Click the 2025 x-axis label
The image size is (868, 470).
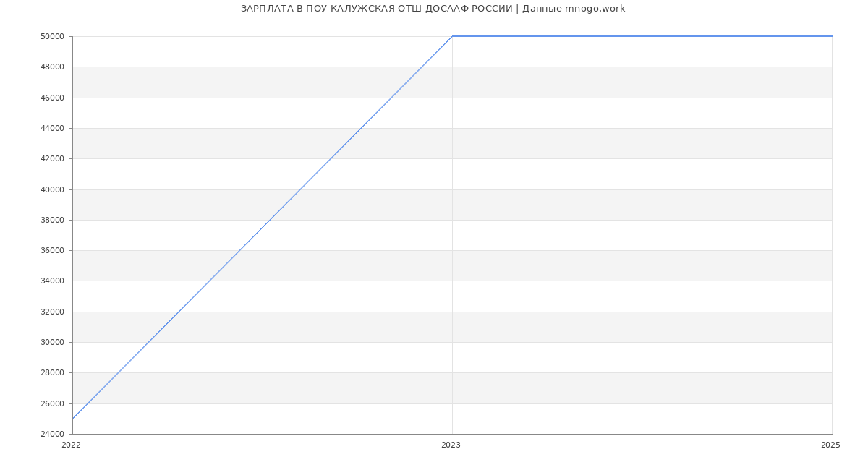tap(830, 445)
